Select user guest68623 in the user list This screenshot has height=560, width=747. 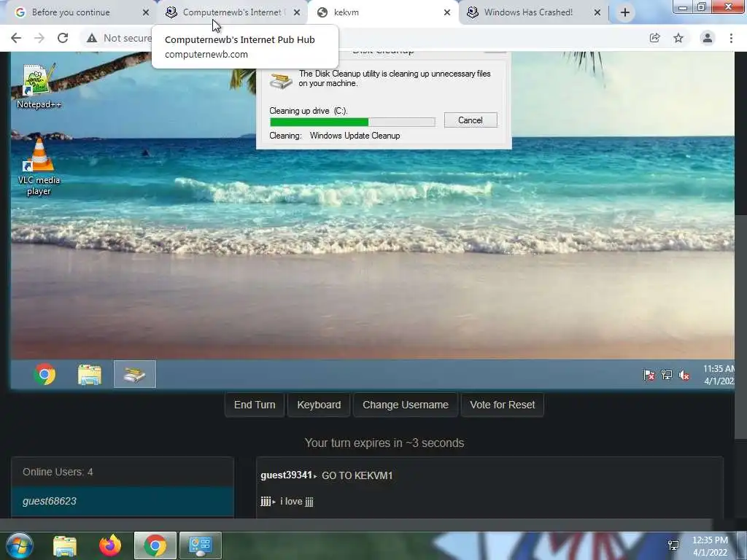123,501
